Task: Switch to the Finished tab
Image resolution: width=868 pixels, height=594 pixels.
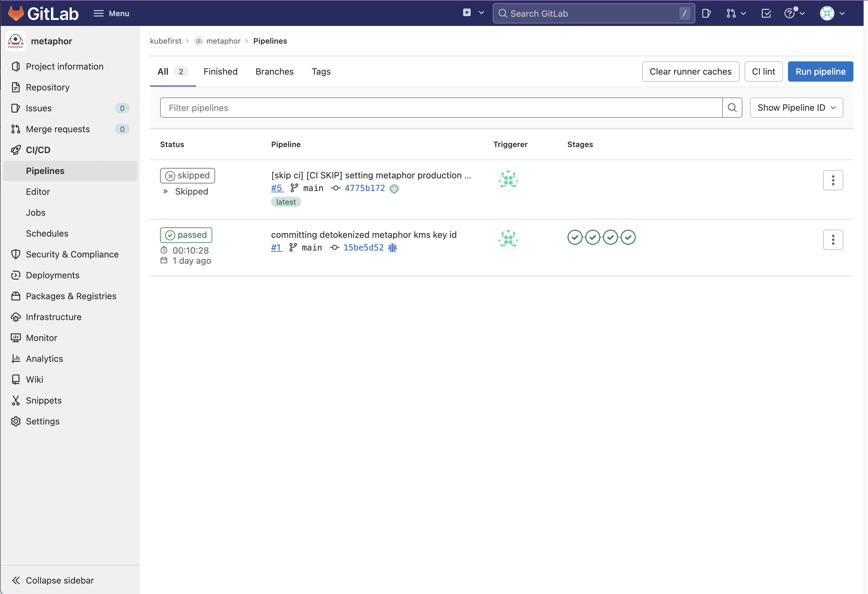Action: coord(220,72)
